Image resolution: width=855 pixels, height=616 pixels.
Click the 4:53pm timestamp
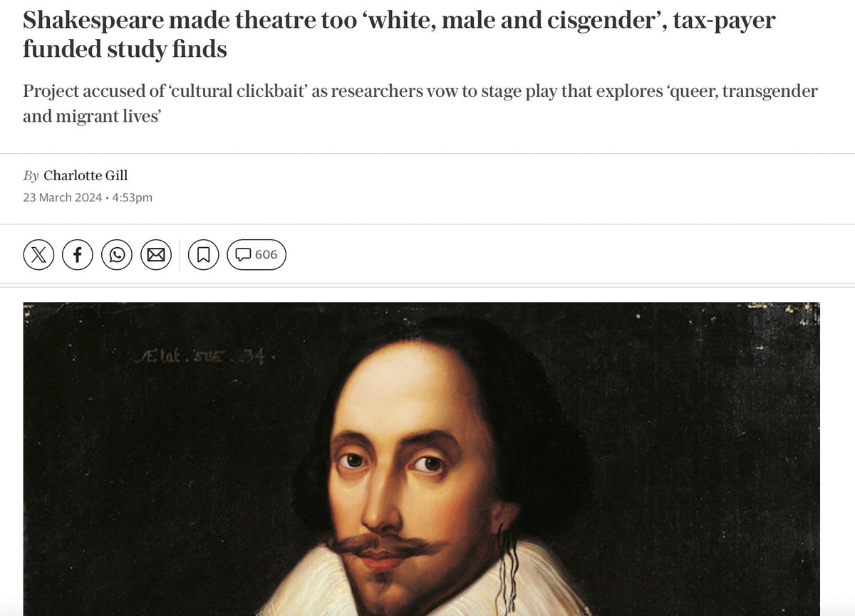coord(133,197)
